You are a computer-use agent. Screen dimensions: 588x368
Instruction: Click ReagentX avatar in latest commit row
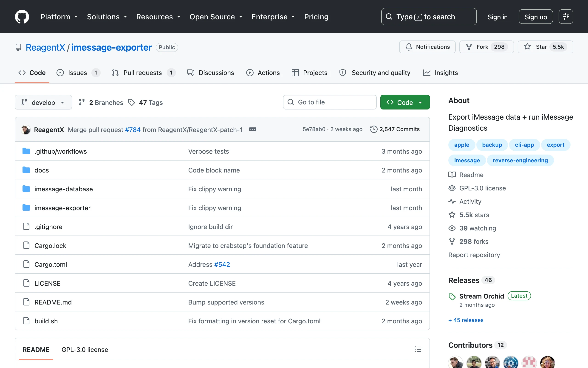pos(25,129)
